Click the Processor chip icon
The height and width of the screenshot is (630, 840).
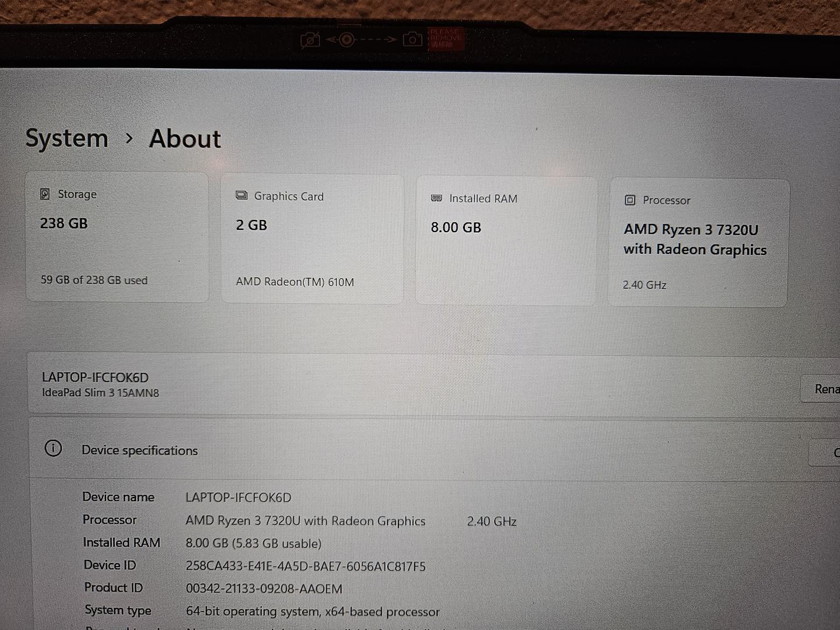click(630, 200)
